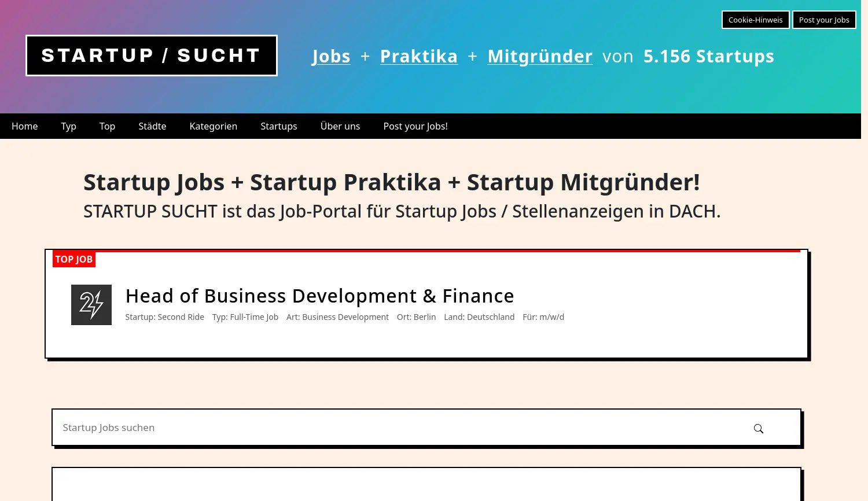Select the Typ navigation item

[x=68, y=126]
